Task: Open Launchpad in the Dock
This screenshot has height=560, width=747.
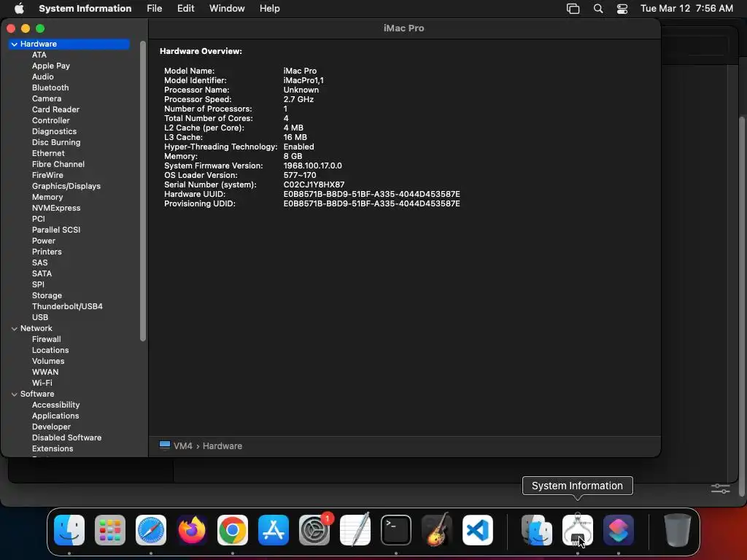Action: pos(110,530)
